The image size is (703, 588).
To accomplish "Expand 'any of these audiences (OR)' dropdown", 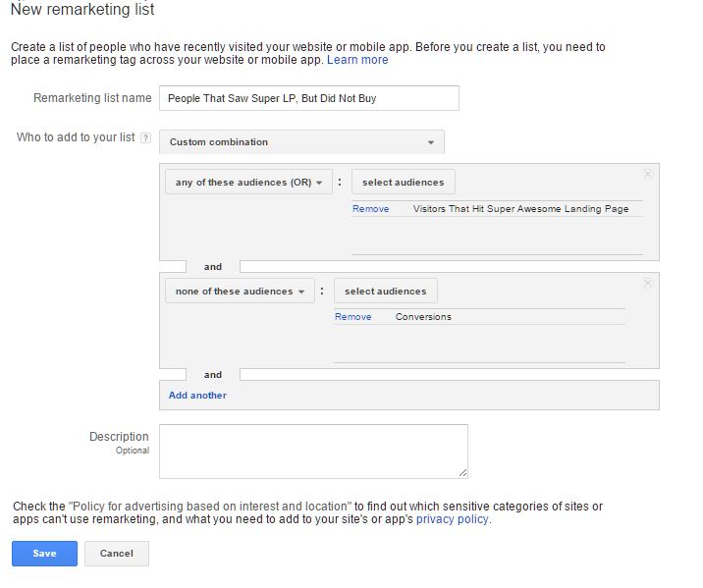I will tap(248, 182).
